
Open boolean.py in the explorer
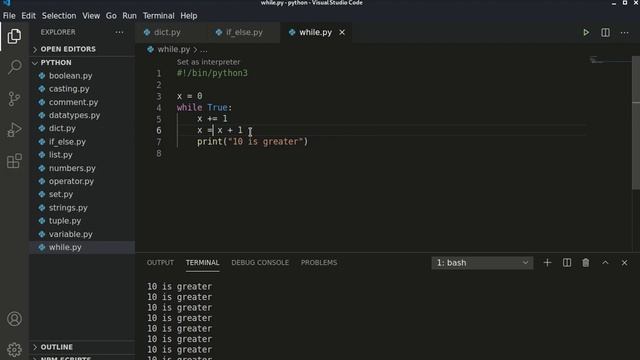coord(82,76)
